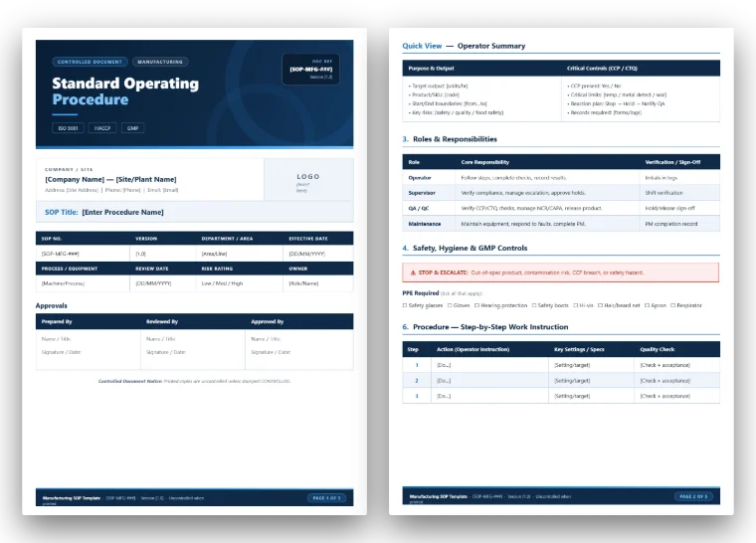Click the Quick View heading link

(422, 46)
